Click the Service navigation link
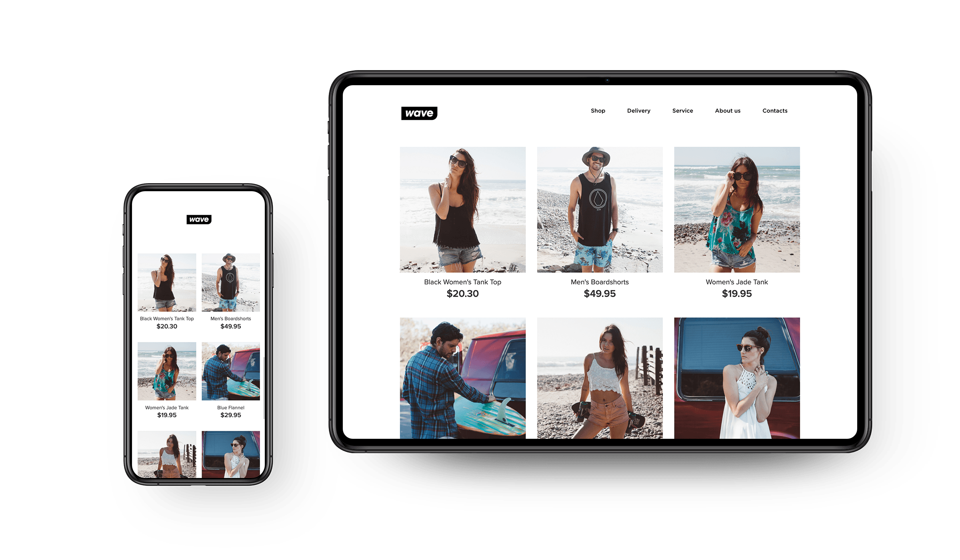Viewport: 960px width, 560px height. click(682, 111)
